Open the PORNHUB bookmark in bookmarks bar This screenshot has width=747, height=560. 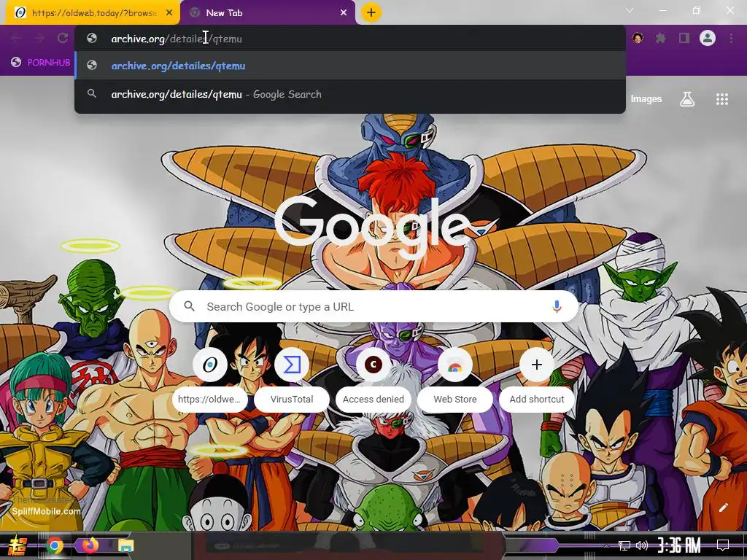[x=41, y=63]
